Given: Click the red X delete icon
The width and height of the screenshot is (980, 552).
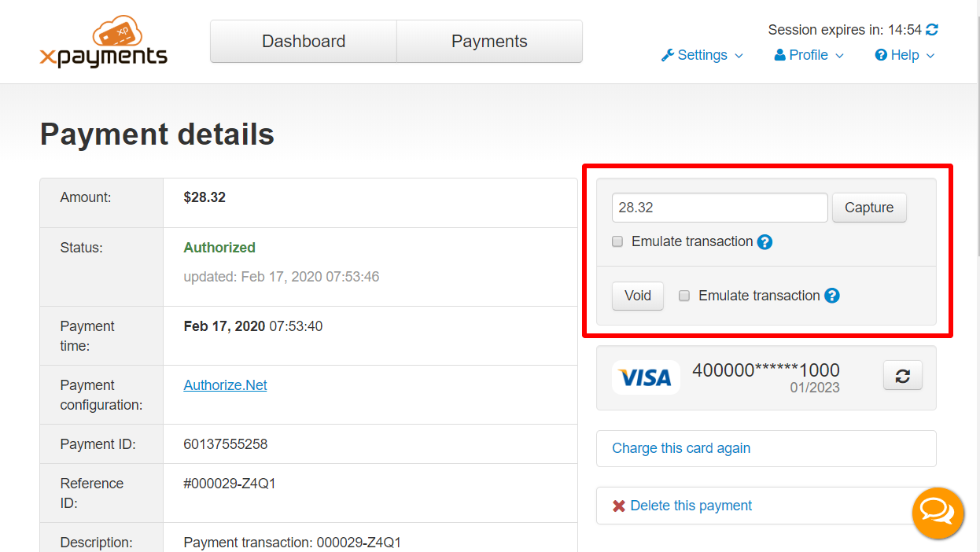Looking at the screenshot, I should point(619,506).
